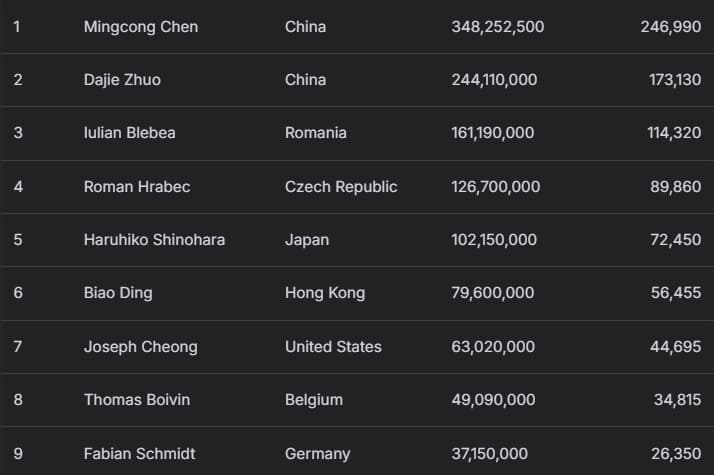714x475 pixels.
Task: Click the Czech Republic country cell
Action: click(341, 187)
